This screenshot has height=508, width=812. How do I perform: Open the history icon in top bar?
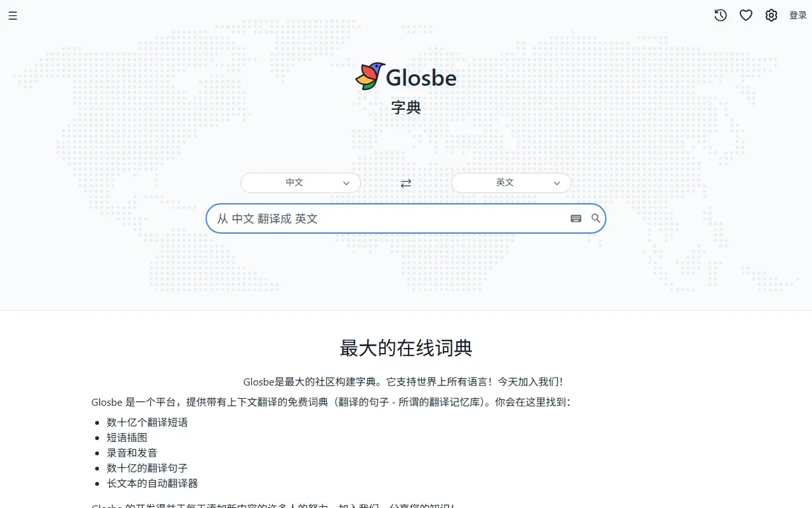pyautogui.click(x=720, y=15)
